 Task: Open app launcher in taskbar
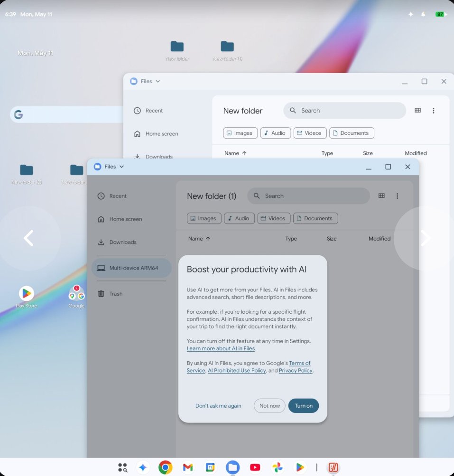(122, 467)
